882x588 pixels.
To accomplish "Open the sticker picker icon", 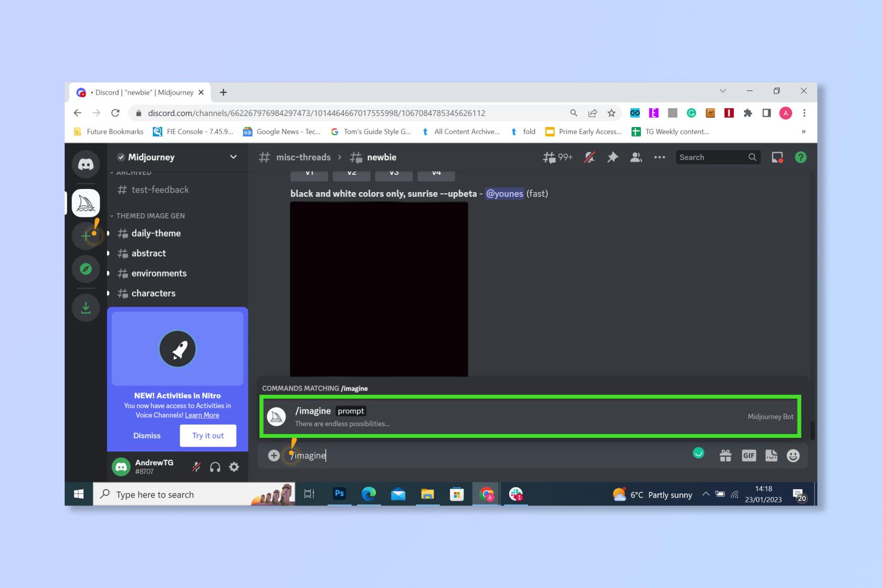I will [771, 456].
